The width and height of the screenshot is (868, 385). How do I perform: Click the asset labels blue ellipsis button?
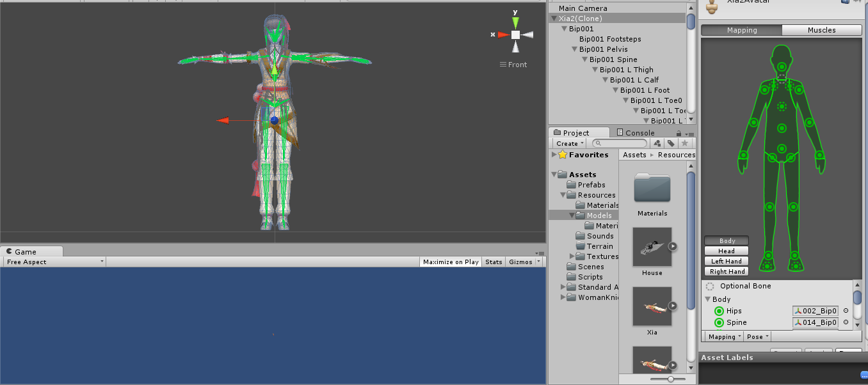point(864,376)
